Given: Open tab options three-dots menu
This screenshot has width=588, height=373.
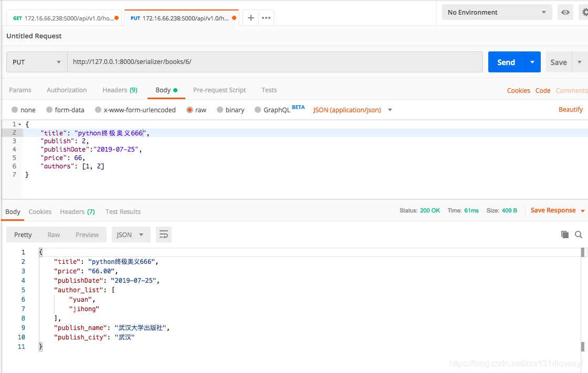Looking at the screenshot, I should pos(266,18).
